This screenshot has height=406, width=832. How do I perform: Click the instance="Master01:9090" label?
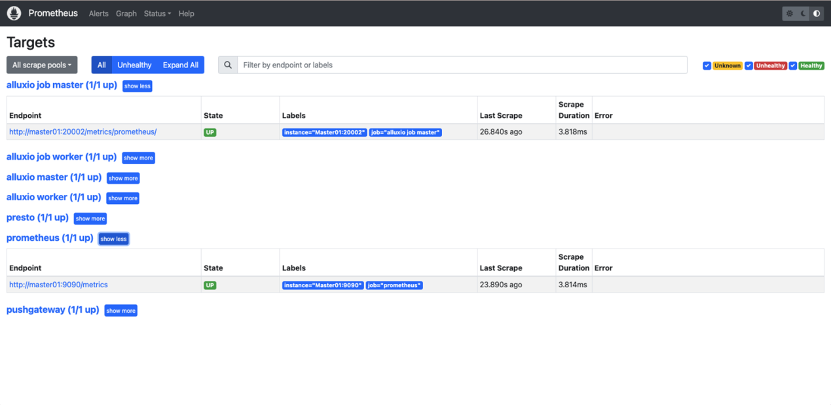[x=323, y=285]
